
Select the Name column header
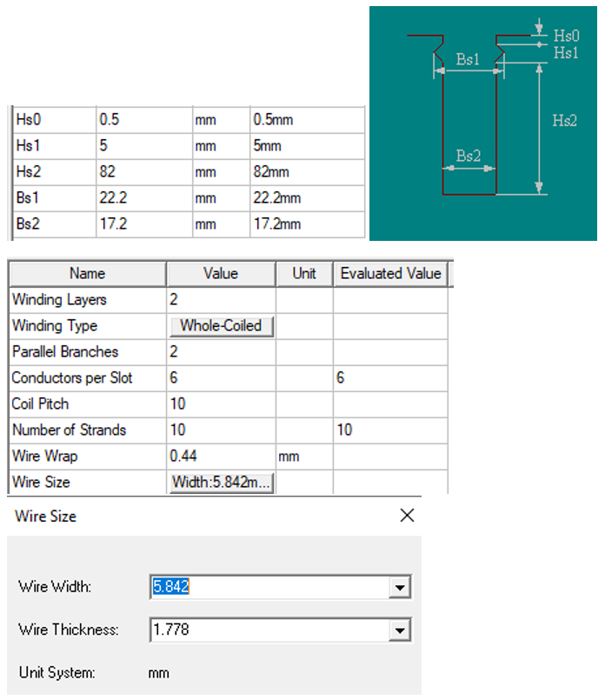(88, 273)
